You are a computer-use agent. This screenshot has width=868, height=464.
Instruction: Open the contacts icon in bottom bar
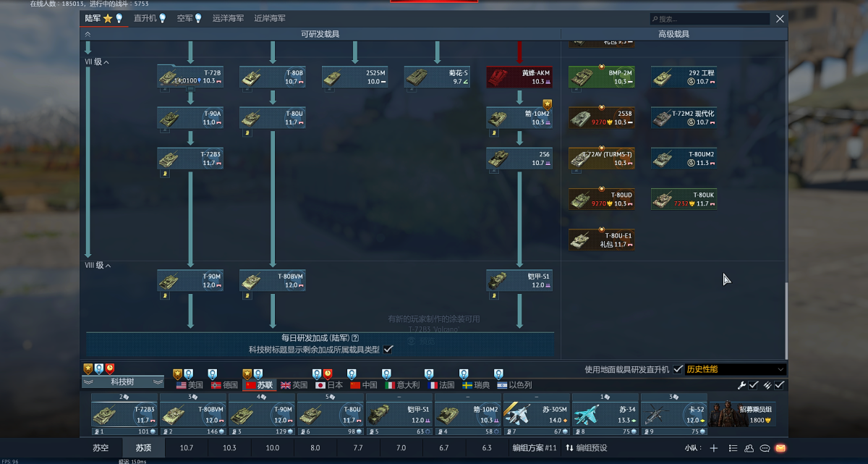click(x=749, y=448)
